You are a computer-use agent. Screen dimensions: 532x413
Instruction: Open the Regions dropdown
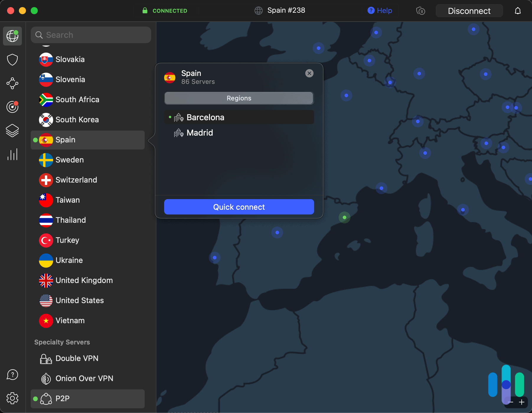[x=239, y=98]
